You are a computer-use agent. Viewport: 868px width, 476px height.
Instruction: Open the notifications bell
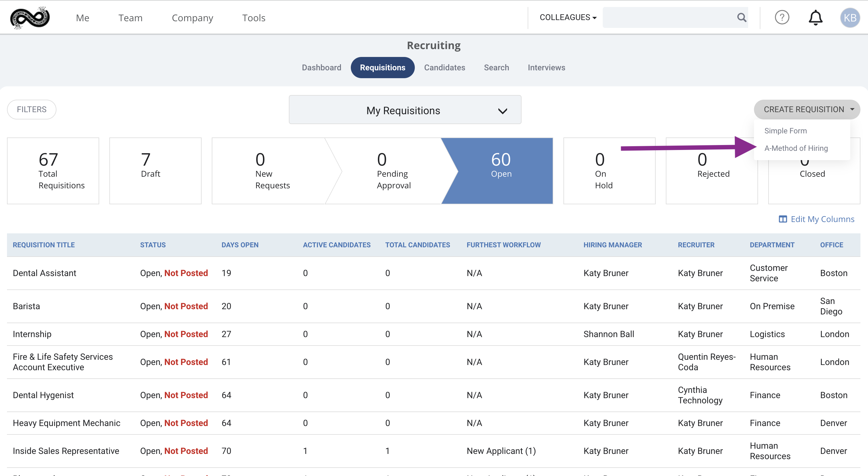pos(815,17)
